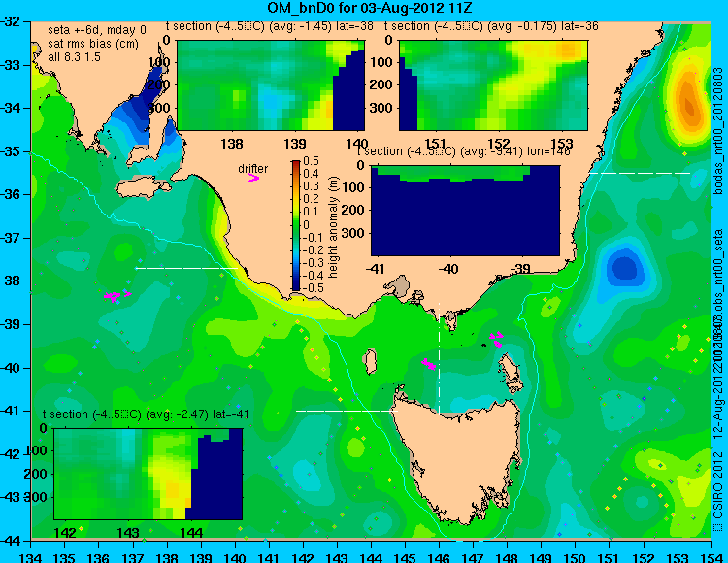728x563 pixels.
Task: Click the -44 label on the left latitude axis
Action: tap(10, 541)
